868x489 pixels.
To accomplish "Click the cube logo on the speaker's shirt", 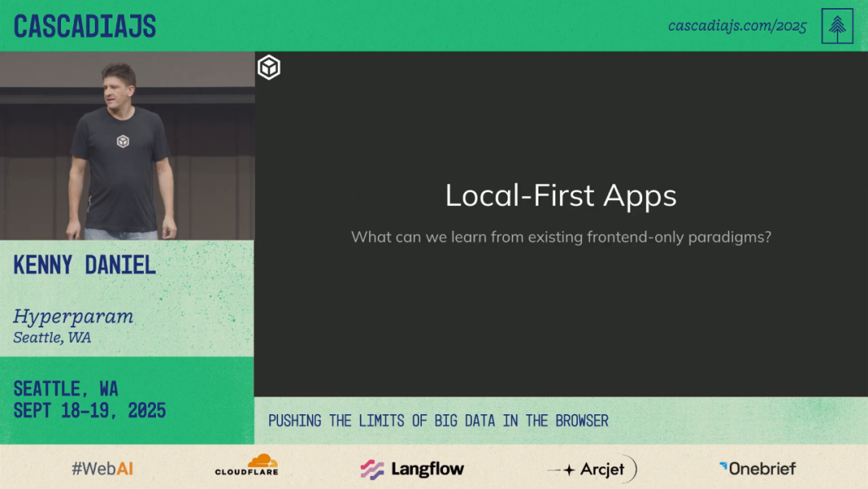I will (123, 141).
